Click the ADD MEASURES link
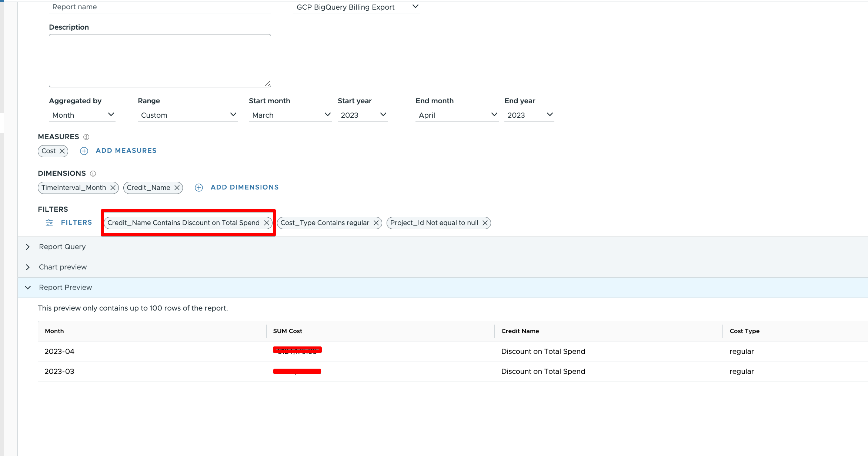The image size is (868, 456). click(x=126, y=151)
